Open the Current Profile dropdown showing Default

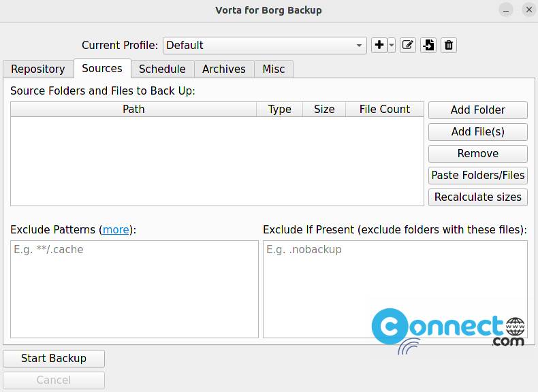coord(264,46)
